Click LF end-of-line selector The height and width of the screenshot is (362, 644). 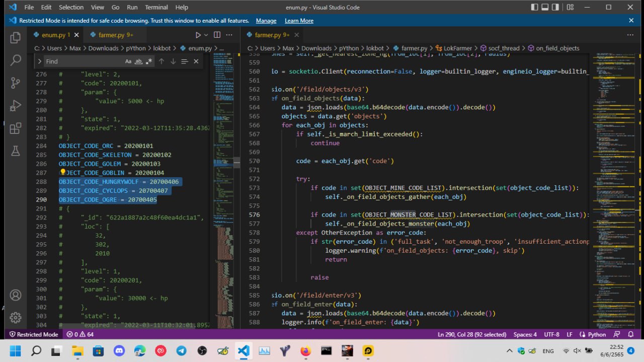(x=570, y=334)
